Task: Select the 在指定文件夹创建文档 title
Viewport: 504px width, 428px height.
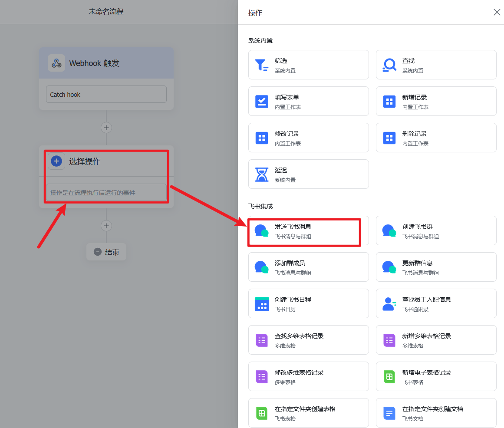Action: 433,409
